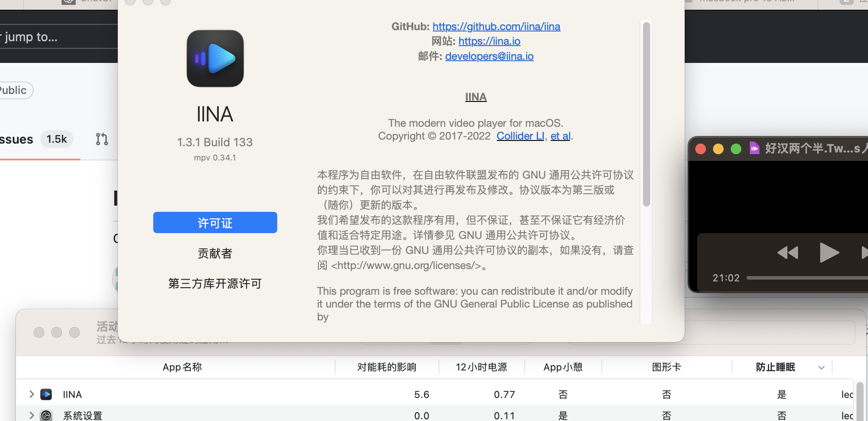Image resolution: width=868 pixels, height=421 pixels.
Task: Switch to the 贡献者 tab
Action: click(x=215, y=253)
